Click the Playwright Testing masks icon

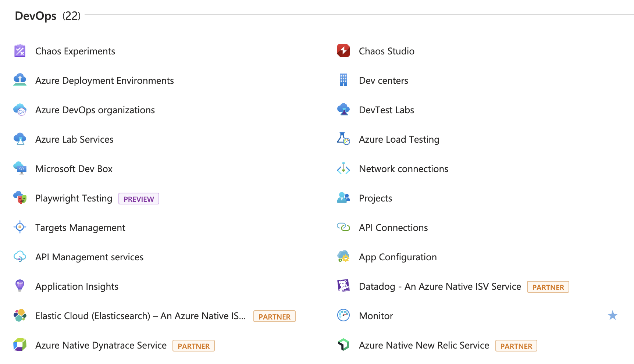click(x=20, y=198)
